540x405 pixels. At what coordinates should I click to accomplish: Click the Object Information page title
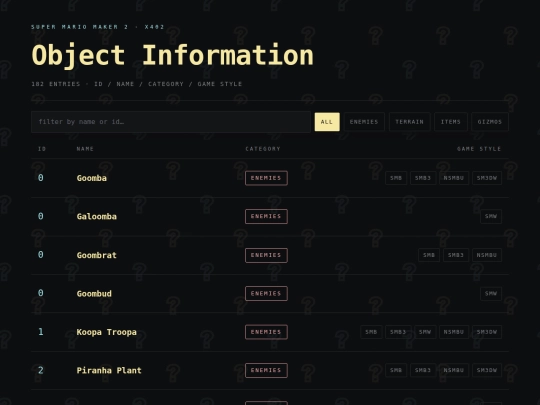(x=173, y=55)
